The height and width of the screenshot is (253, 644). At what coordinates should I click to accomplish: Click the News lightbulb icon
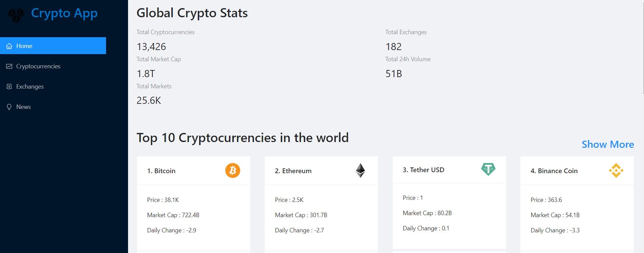[9, 107]
